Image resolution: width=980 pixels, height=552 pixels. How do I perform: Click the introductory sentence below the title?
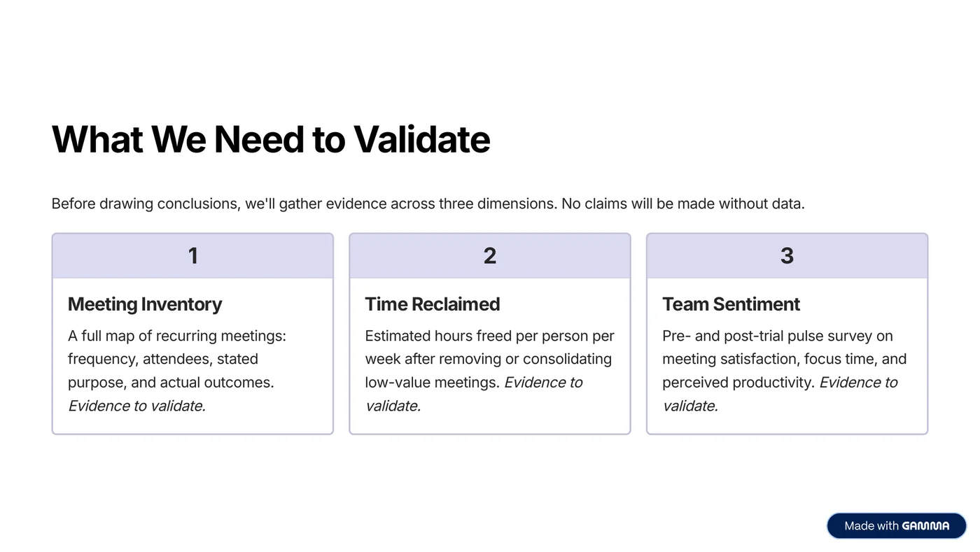pos(428,204)
